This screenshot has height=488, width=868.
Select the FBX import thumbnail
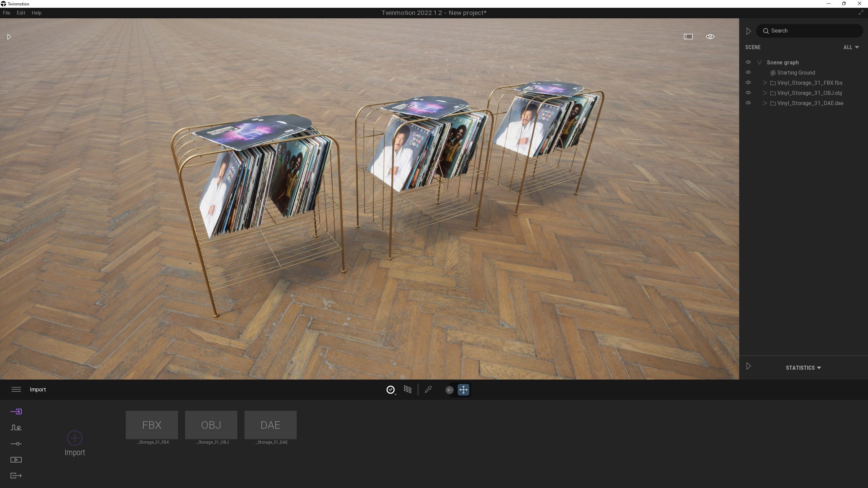tap(152, 425)
